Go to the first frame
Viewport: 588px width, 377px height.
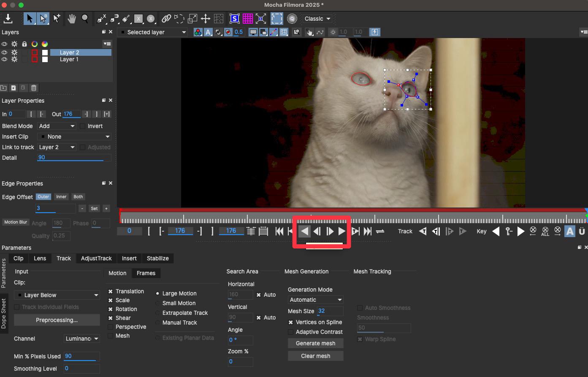[279, 231]
